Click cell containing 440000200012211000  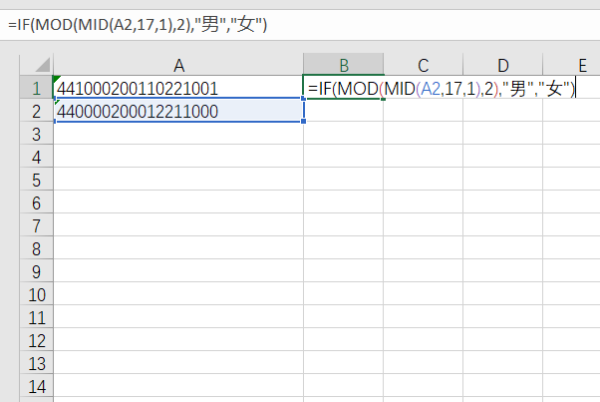point(179,111)
